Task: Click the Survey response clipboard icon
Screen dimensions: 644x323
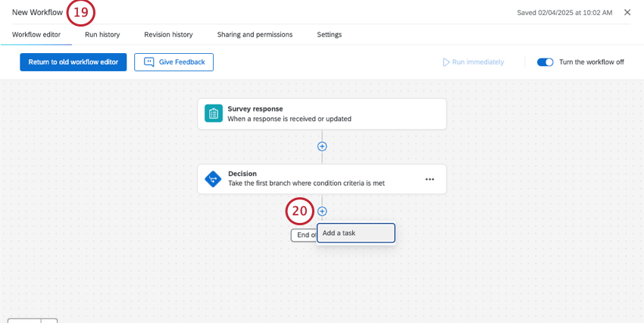Action: pos(213,114)
